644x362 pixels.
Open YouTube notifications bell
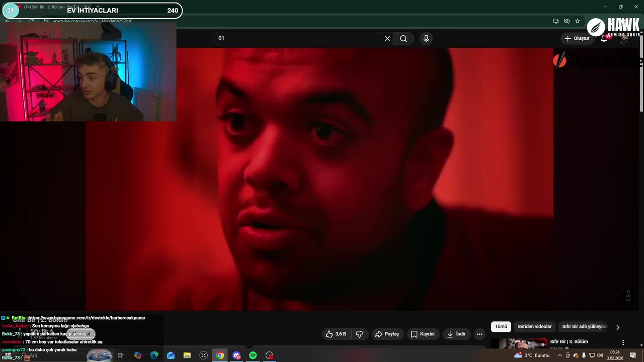(604, 39)
